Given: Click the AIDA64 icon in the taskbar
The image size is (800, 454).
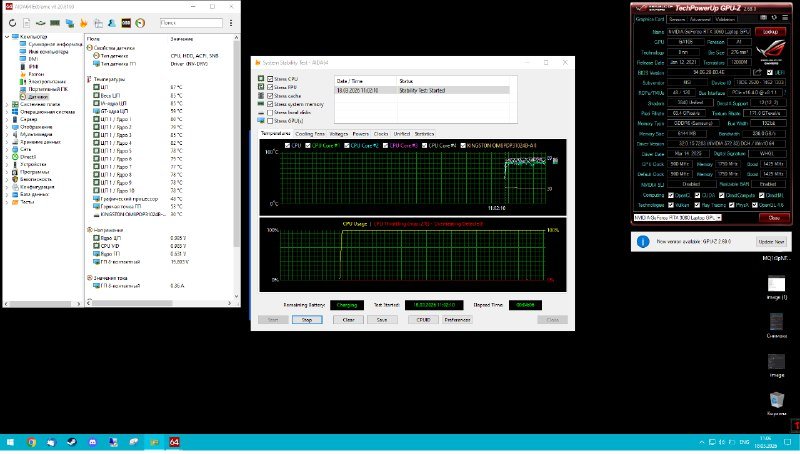Looking at the screenshot, I should click(174, 441).
